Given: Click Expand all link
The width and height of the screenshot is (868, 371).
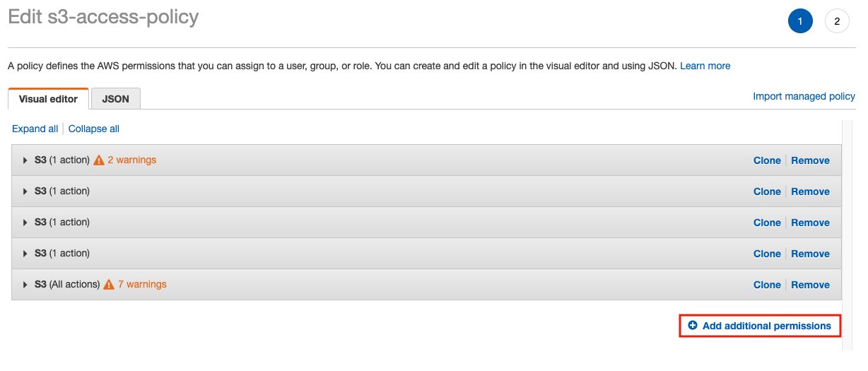Looking at the screenshot, I should (x=35, y=129).
